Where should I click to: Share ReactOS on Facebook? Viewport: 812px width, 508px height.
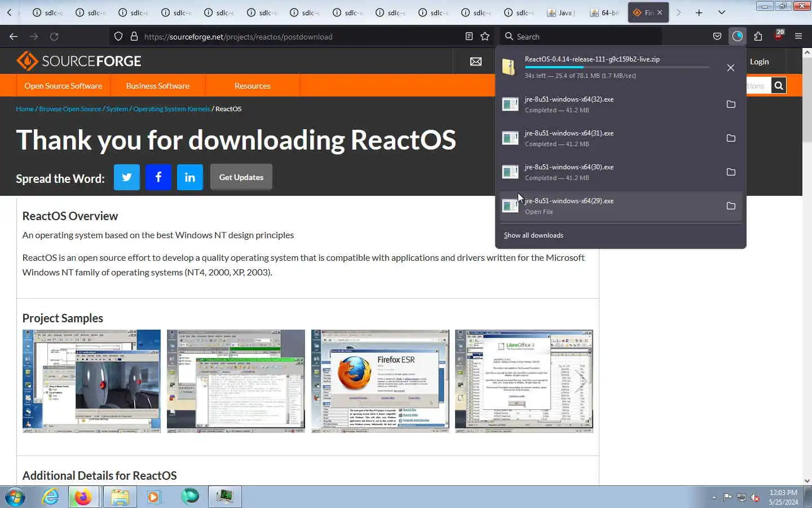pyautogui.click(x=158, y=177)
